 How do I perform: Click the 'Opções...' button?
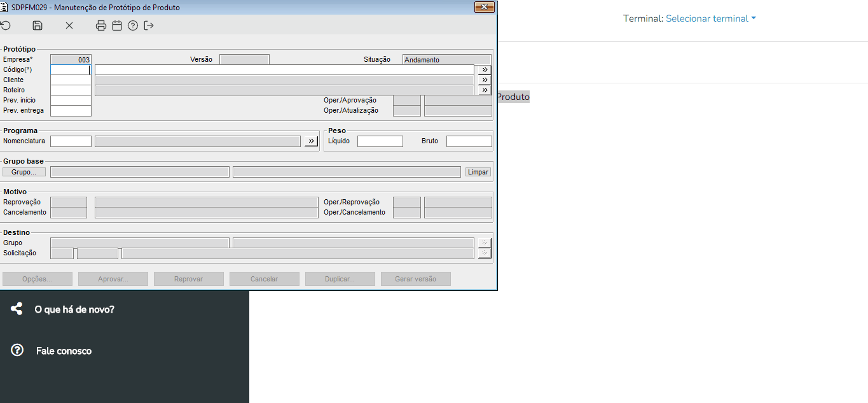pyautogui.click(x=38, y=279)
